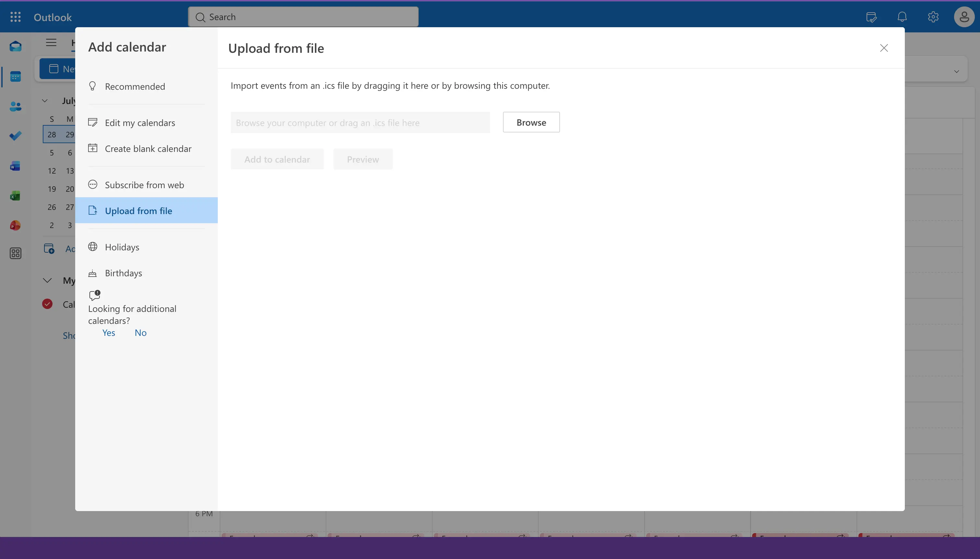Select Edit my calendars
The image size is (980, 559).
coord(146,122)
